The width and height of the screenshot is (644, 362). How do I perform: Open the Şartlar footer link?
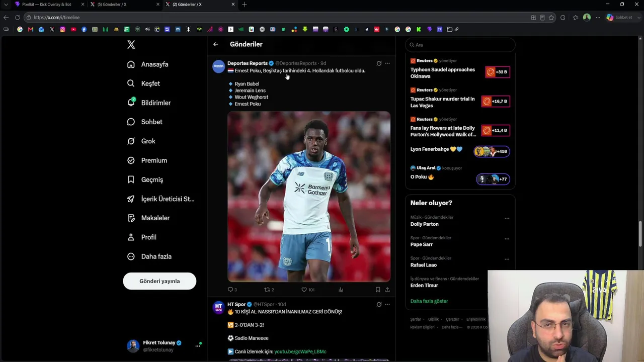(416, 319)
